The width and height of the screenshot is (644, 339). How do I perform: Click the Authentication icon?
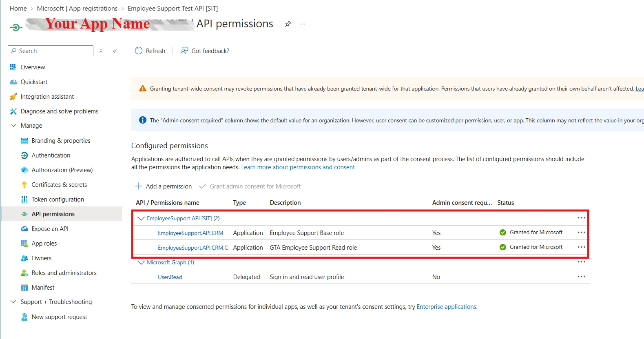coord(24,155)
